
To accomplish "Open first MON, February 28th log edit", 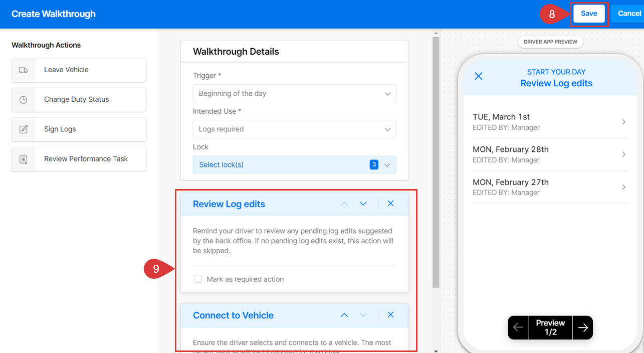I will (550, 154).
